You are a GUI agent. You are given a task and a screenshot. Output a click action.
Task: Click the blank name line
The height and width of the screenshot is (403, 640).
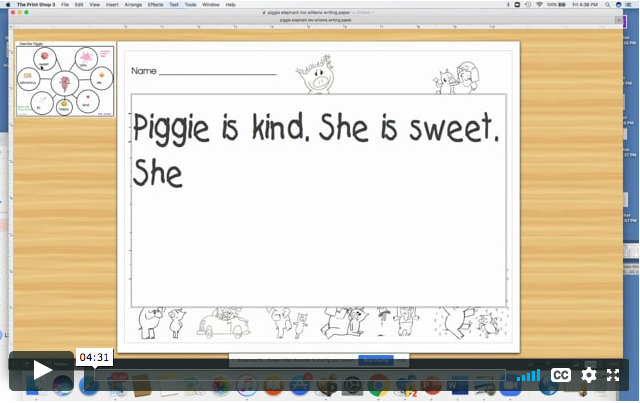[218, 73]
